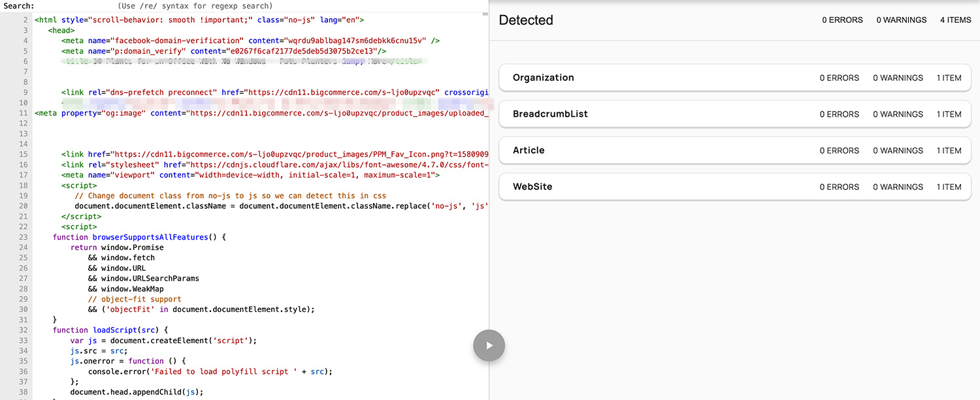Click "function browserSupportsAllFeatures()" line
The height and width of the screenshot is (400, 980).
pos(139,237)
